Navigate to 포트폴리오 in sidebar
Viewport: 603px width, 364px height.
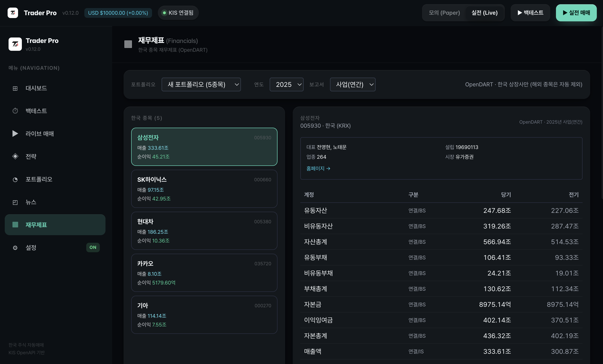coord(55,179)
